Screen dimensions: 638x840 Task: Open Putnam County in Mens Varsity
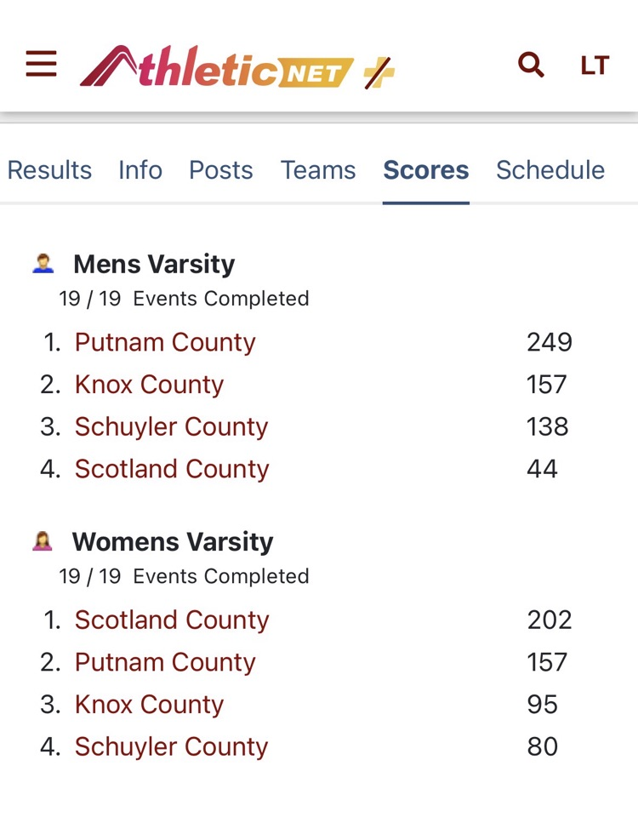[x=165, y=342]
